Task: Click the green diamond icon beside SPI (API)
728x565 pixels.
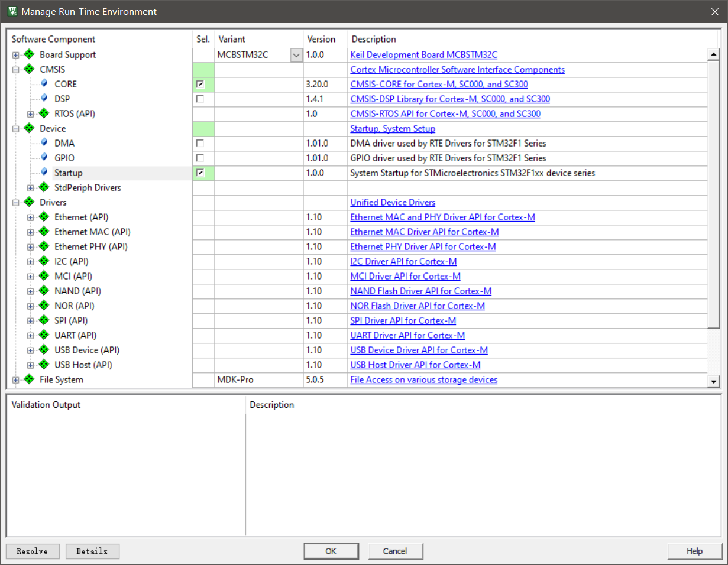Action: click(44, 320)
